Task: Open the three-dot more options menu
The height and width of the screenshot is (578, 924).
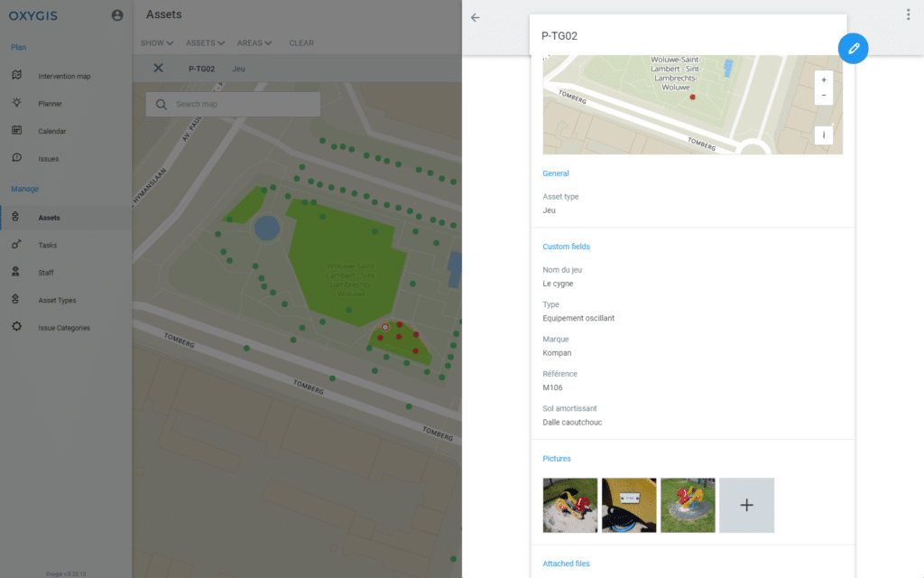Action: pyautogui.click(x=908, y=14)
